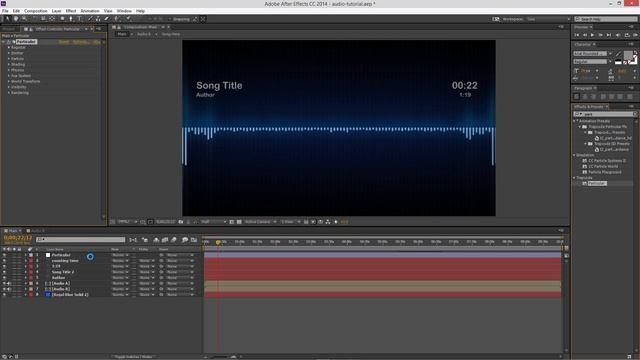The width and height of the screenshot is (640, 360).
Task: Select the Particular effect under Trapcode
Action: pyautogui.click(x=597, y=184)
